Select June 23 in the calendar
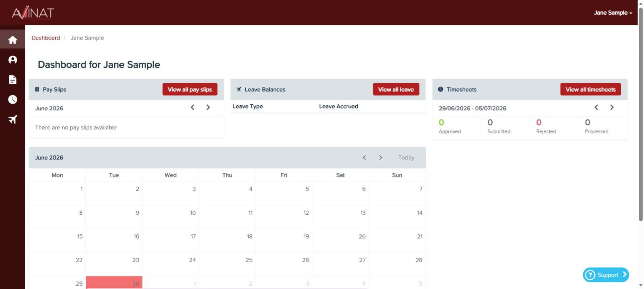The height and width of the screenshot is (289, 644). click(x=114, y=265)
